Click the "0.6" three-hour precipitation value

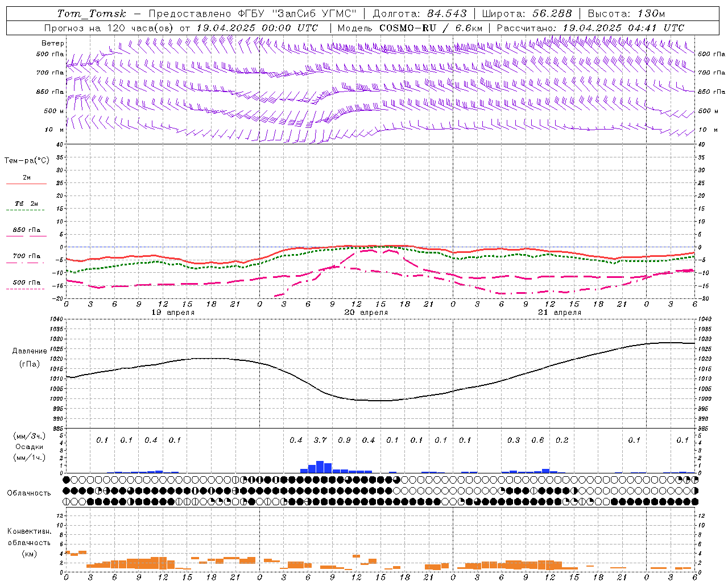(537, 440)
